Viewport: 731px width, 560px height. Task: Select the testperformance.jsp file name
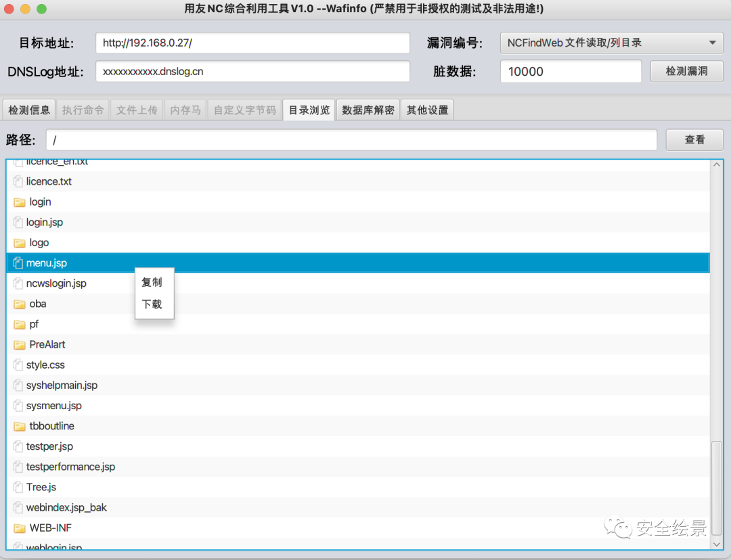pyautogui.click(x=71, y=467)
